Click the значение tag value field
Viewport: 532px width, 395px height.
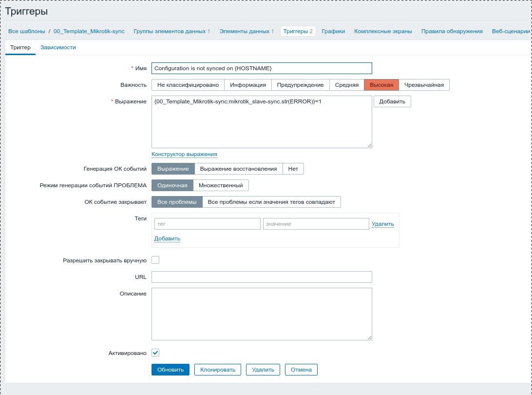(x=316, y=224)
